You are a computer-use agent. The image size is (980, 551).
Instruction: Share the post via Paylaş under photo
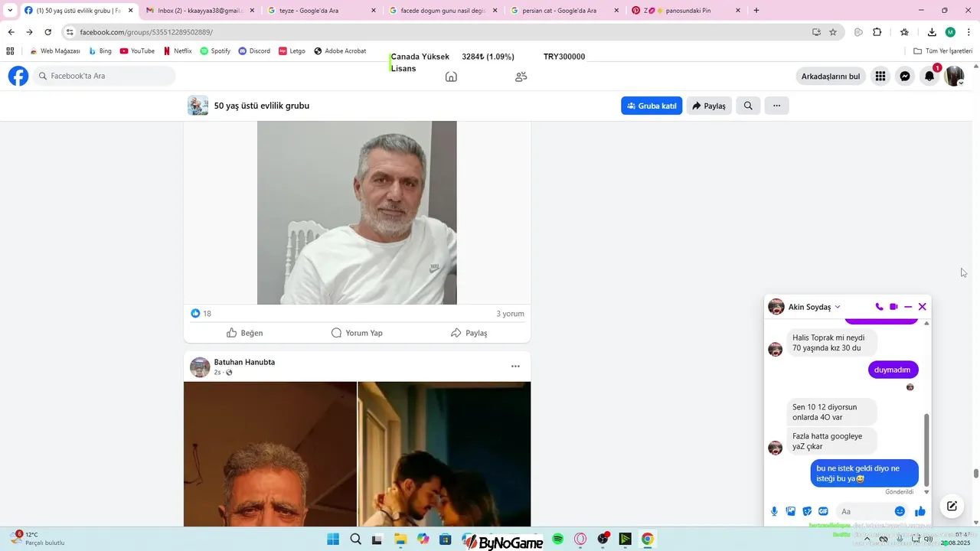click(469, 333)
